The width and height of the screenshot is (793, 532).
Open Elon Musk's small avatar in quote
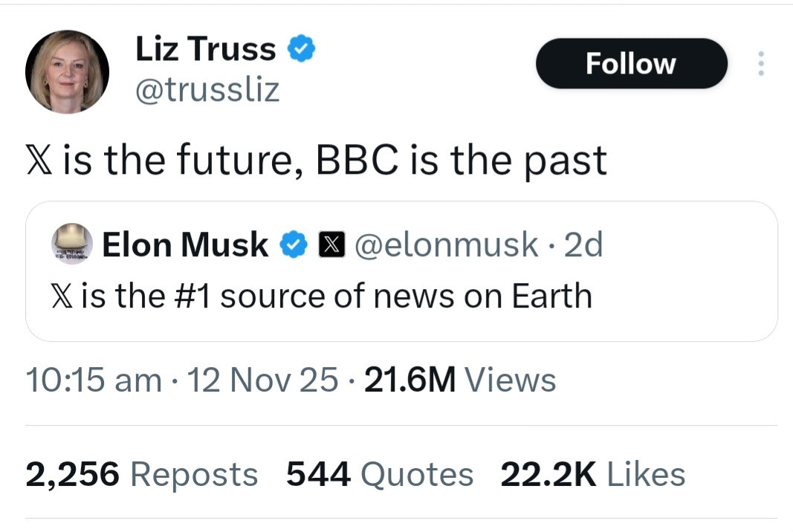(71, 244)
